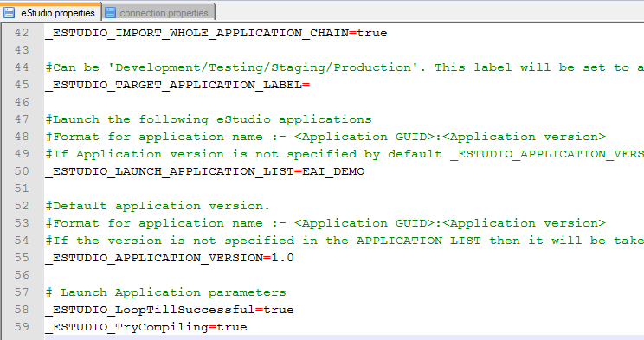
Task: Click line number 59 in the gutter
Action: pos(22,327)
